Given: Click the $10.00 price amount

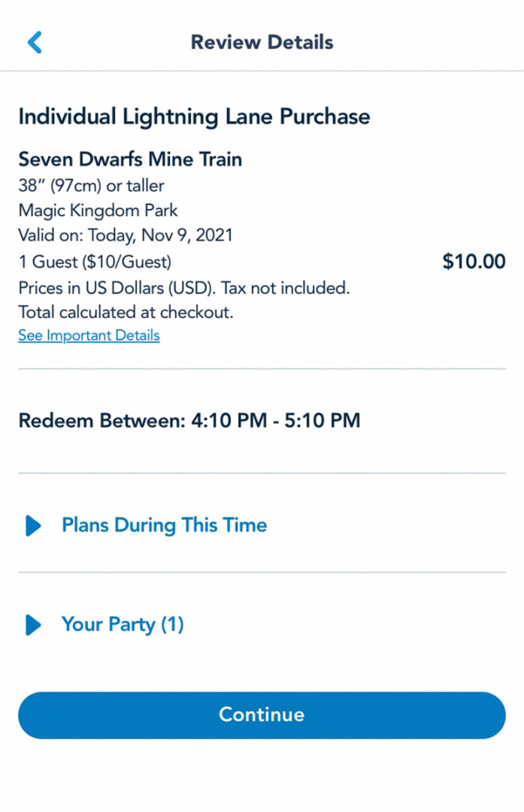Looking at the screenshot, I should (474, 262).
